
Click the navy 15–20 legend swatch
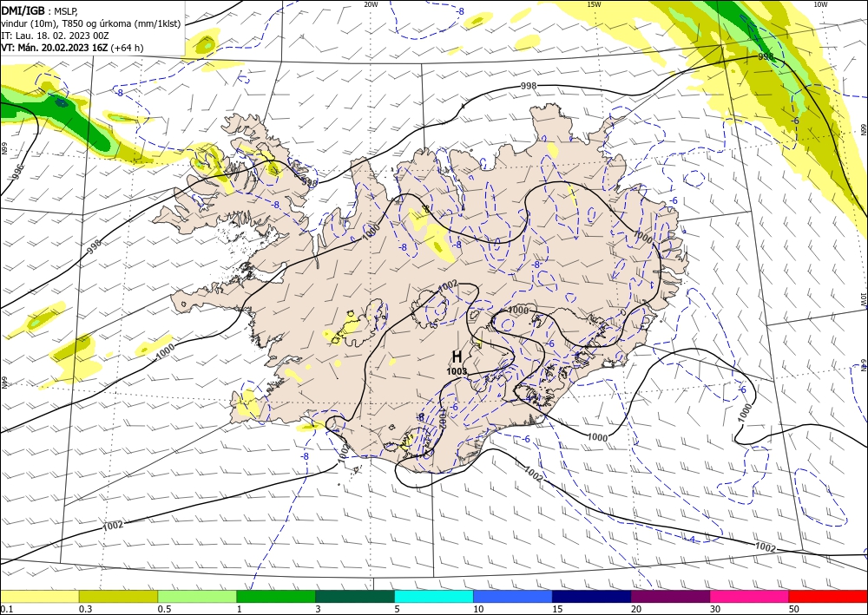click(x=591, y=596)
